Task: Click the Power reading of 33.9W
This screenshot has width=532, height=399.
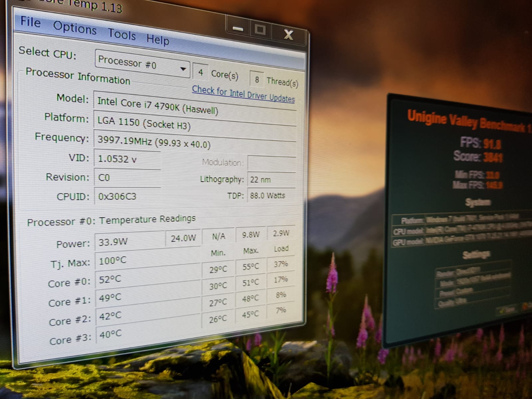Action: (130, 241)
